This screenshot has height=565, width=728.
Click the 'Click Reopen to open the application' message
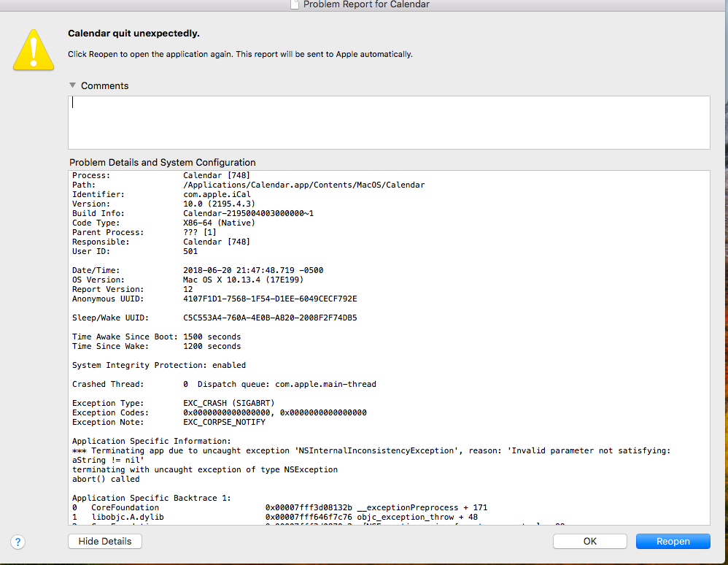[240, 54]
